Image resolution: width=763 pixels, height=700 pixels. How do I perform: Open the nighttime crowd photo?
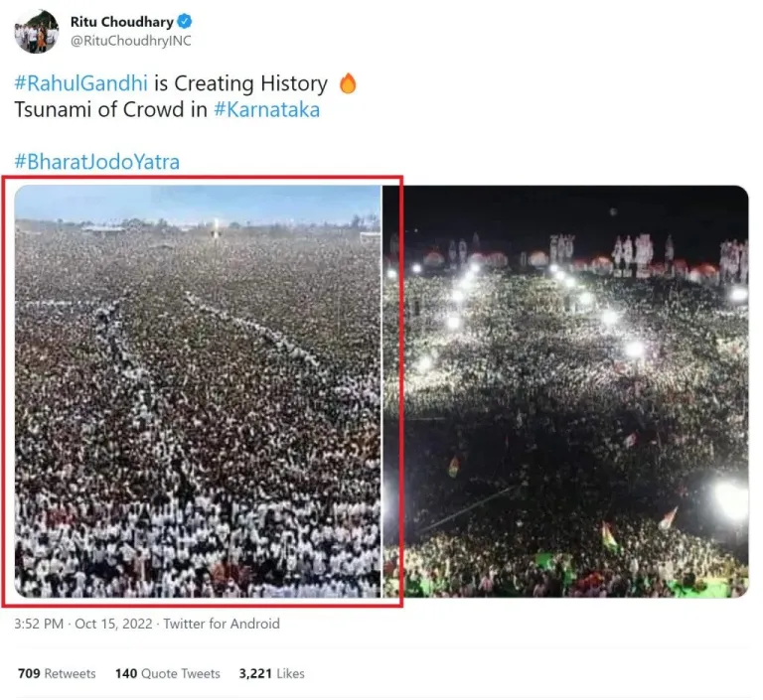click(566, 391)
